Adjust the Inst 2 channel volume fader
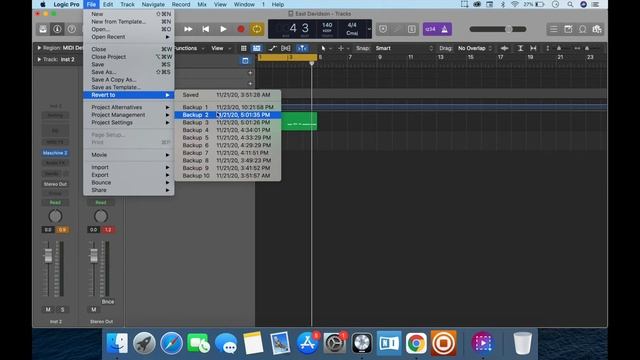This screenshot has height=360, width=640. click(x=48, y=256)
